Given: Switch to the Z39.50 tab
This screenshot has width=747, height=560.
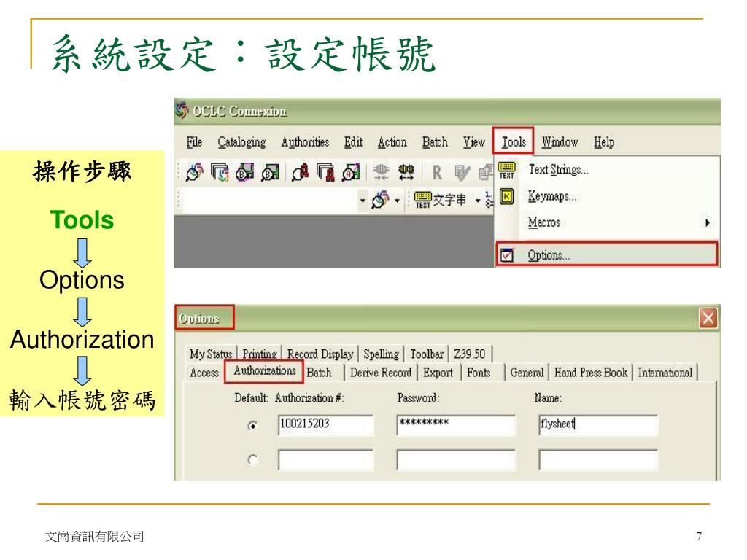Looking at the screenshot, I should [469, 354].
